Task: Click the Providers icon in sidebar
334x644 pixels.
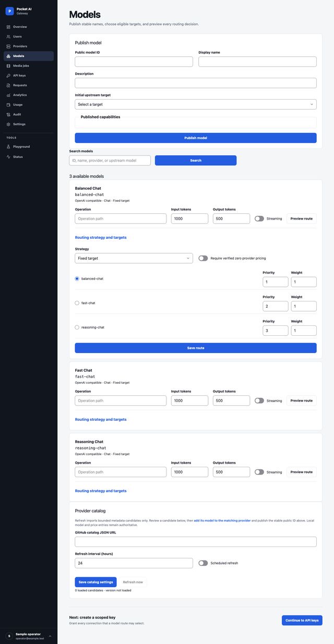Action: coord(8,46)
